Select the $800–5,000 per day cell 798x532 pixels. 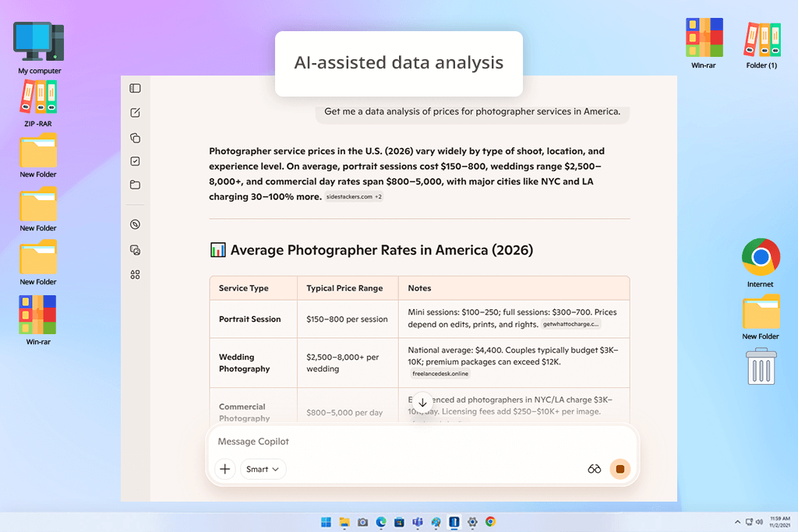point(348,407)
